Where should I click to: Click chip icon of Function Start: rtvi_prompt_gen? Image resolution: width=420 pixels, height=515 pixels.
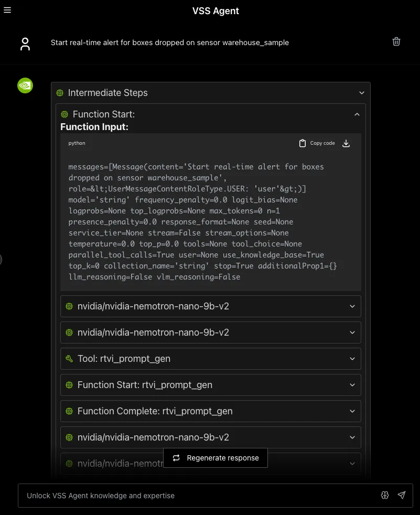pyautogui.click(x=69, y=385)
